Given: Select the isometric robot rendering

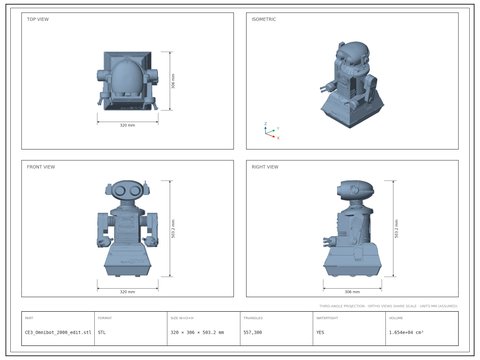Looking at the screenshot, I should coord(352,85).
